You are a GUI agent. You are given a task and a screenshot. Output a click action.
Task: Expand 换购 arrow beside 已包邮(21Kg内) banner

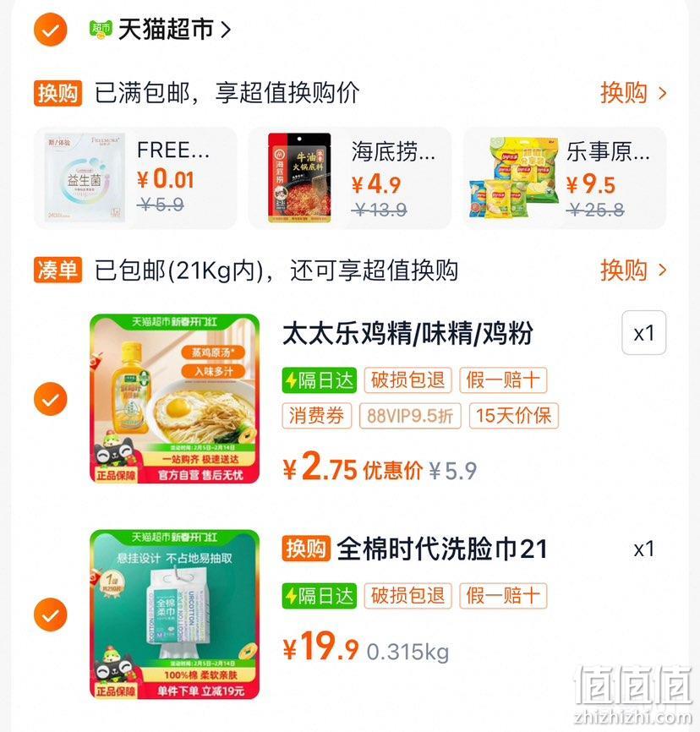point(633,270)
